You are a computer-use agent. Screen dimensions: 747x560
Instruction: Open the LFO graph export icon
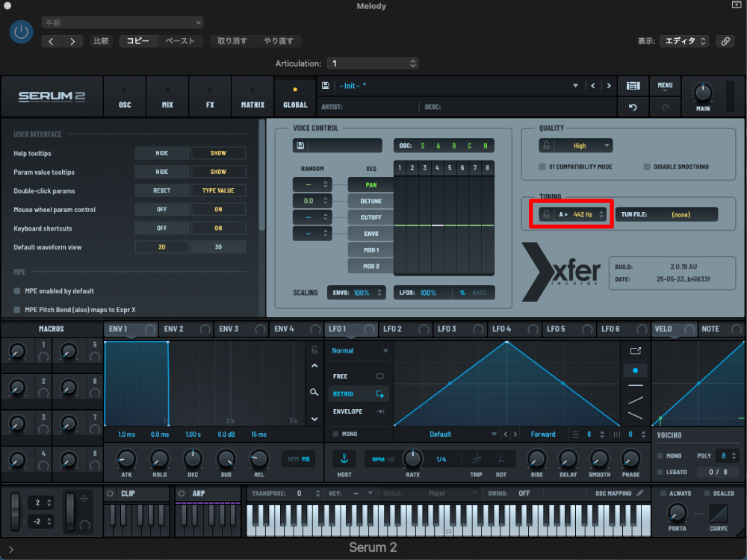coord(636,351)
